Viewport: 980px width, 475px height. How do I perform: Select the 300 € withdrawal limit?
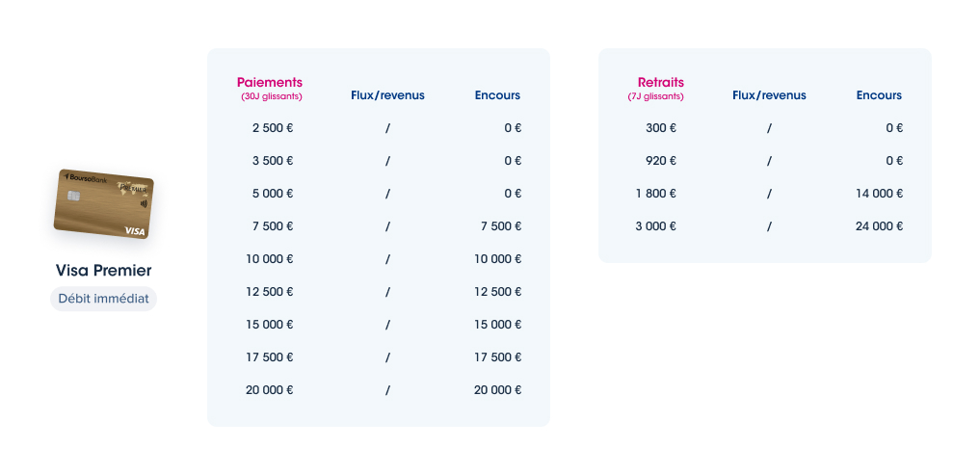661,128
